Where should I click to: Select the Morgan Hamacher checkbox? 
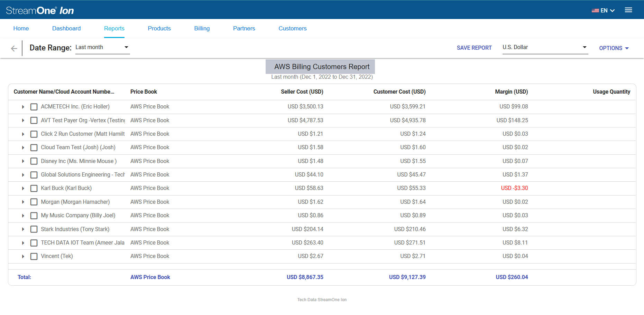coord(34,202)
